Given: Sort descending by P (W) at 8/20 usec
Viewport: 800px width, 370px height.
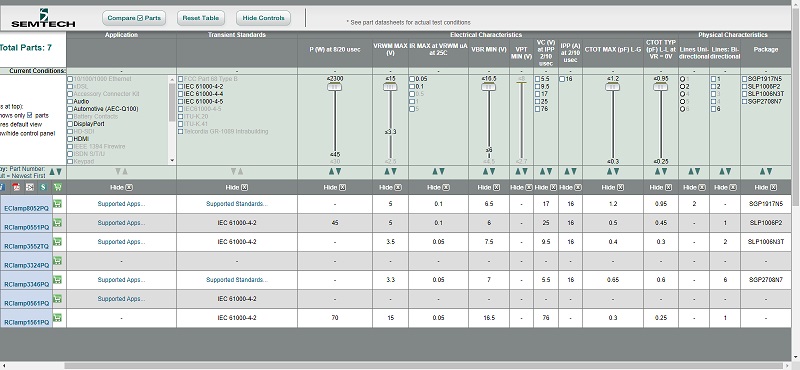Looking at the screenshot, I should [338, 171].
